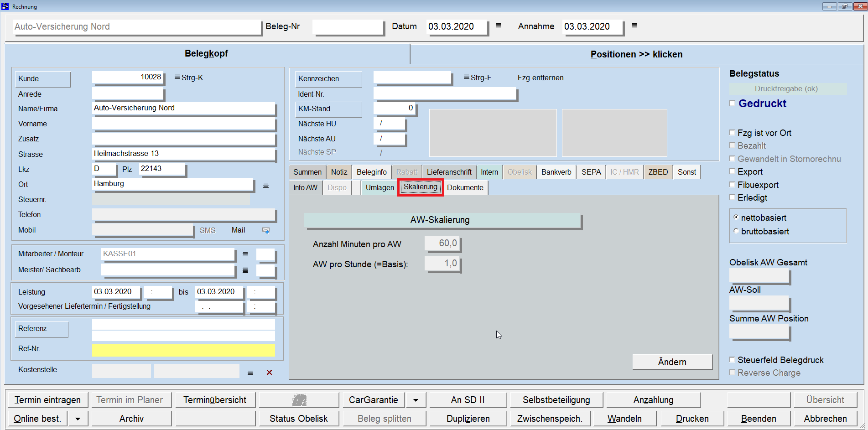Click the Anzahlung button
This screenshot has width=868, height=430.
click(x=653, y=400)
